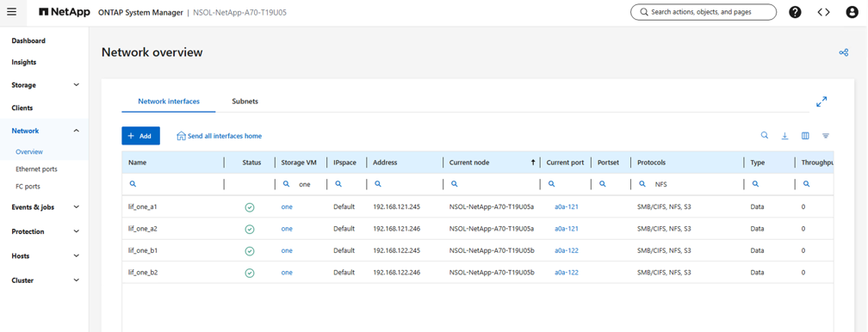Open port a0a-122 link for lif_one_b1
The height and width of the screenshot is (332, 868).
coord(567,250)
